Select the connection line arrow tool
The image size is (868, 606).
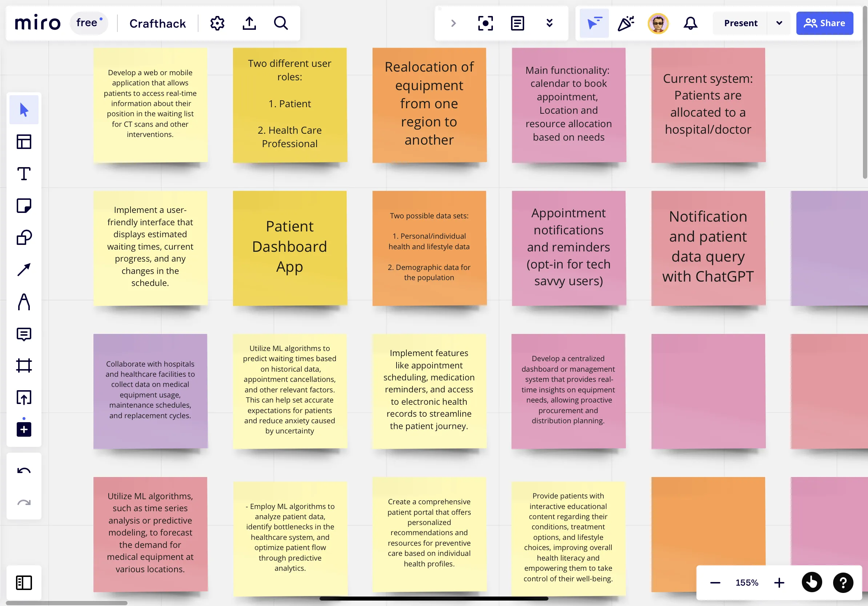point(24,270)
